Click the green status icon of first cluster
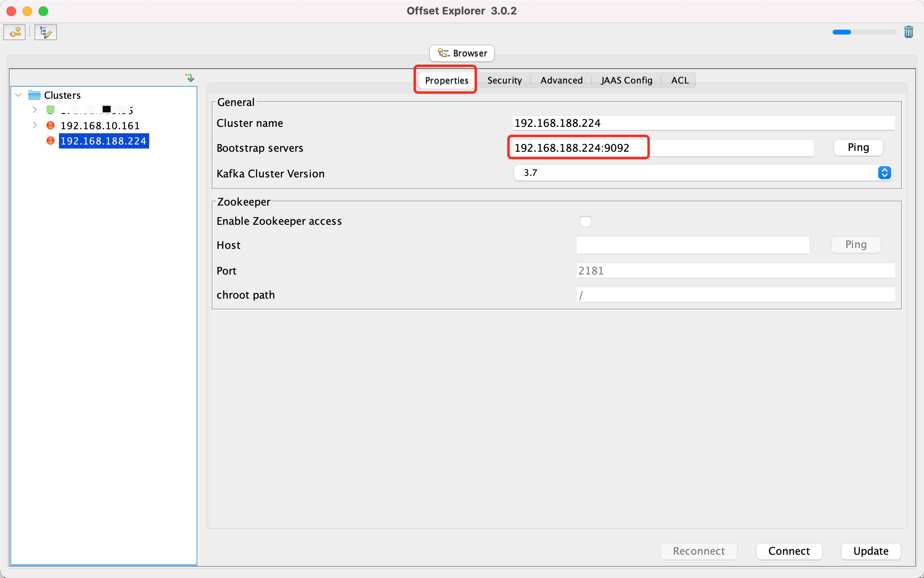 tap(51, 110)
